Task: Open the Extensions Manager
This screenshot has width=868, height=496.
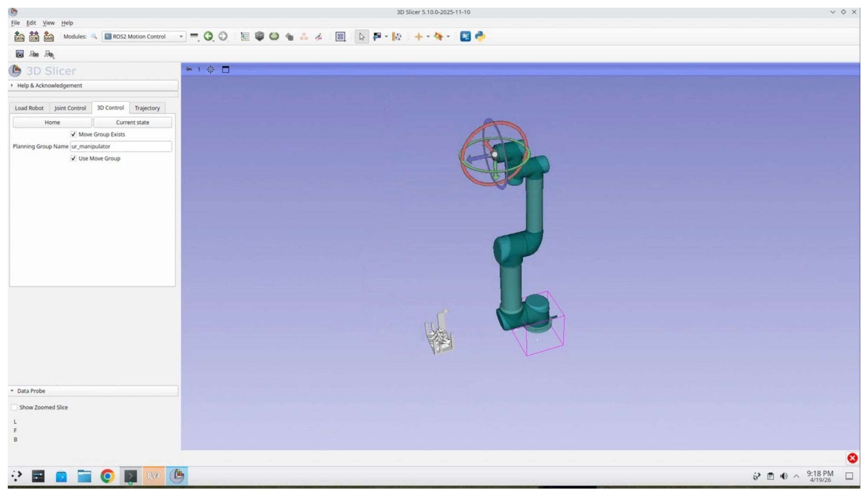Action: [465, 36]
